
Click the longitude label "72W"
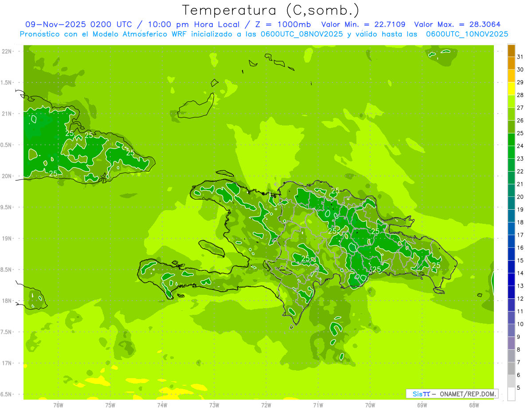point(266,405)
